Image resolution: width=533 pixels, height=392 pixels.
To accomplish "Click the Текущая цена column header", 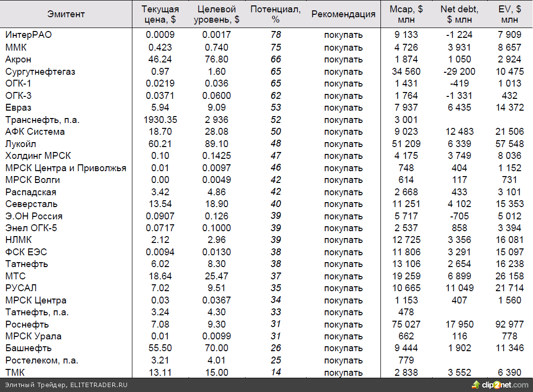I will click(160, 14).
